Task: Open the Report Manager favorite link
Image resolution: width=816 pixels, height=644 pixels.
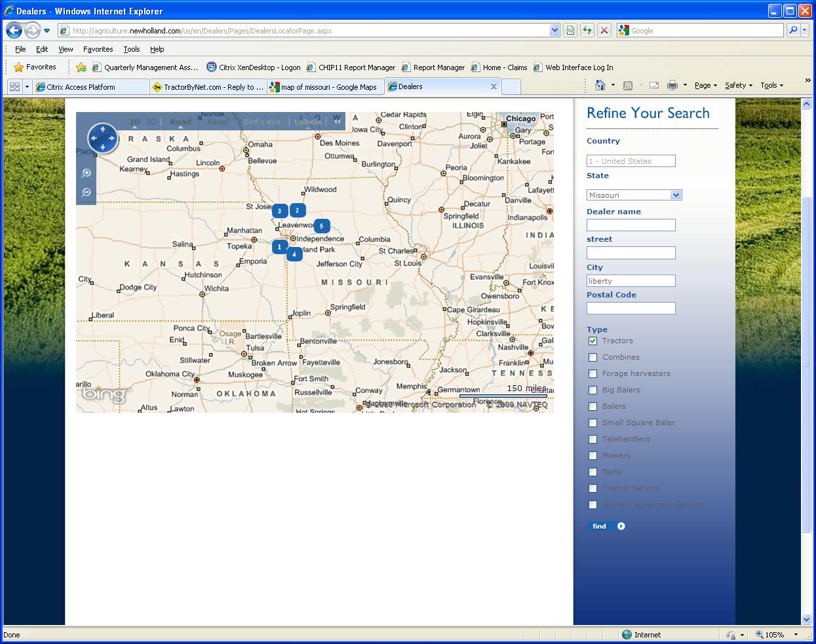Action: pyautogui.click(x=433, y=67)
